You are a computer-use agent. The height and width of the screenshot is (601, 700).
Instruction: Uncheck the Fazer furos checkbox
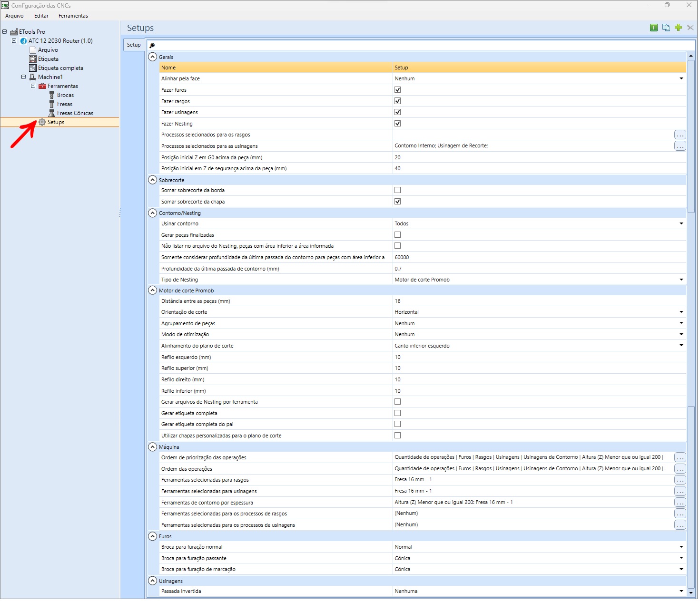click(397, 90)
